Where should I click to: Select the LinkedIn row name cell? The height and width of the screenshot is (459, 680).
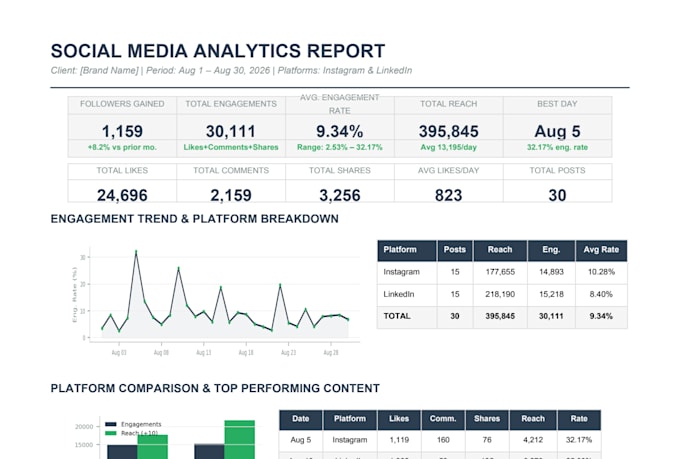pos(407,295)
